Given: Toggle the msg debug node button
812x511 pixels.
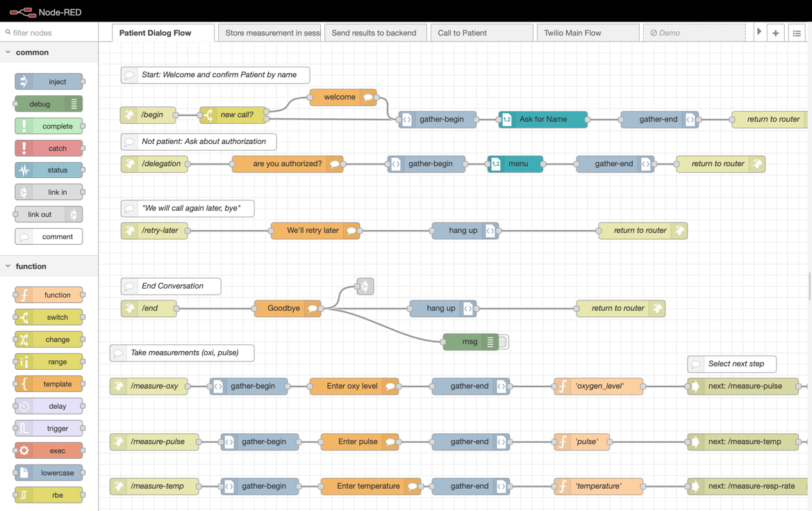Looking at the screenshot, I should pos(504,342).
